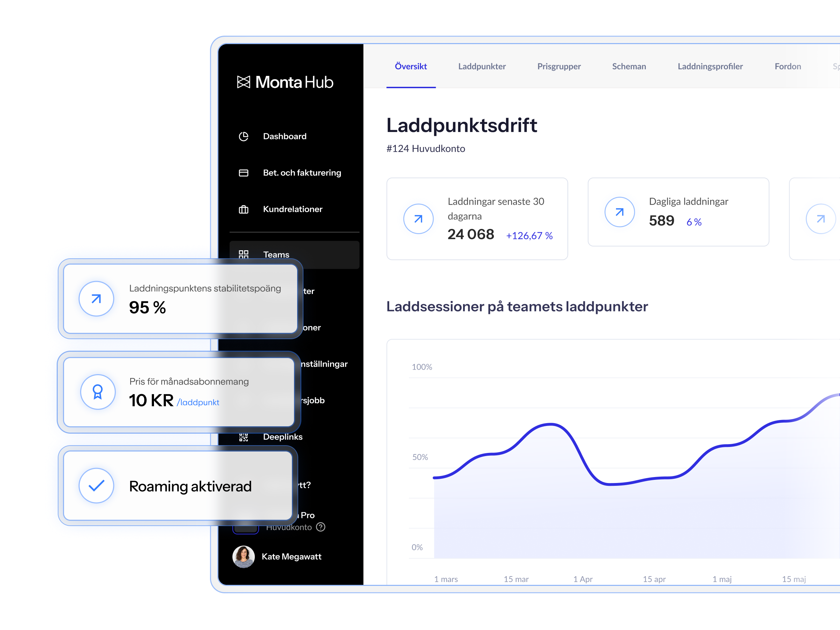Click the Pris för månadsabonnemang label
Image resolution: width=840 pixels, height=630 pixels.
point(189,381)
